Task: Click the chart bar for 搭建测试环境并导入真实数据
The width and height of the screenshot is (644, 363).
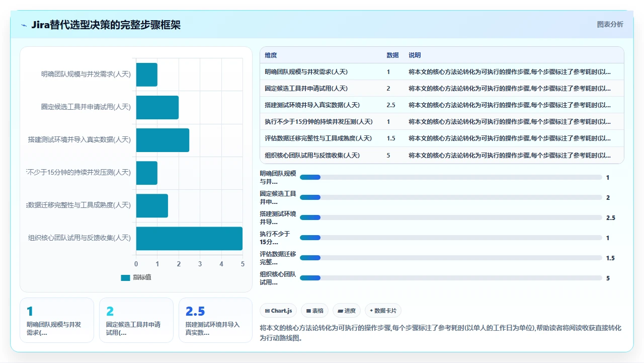Action: [x=163, y=140]
